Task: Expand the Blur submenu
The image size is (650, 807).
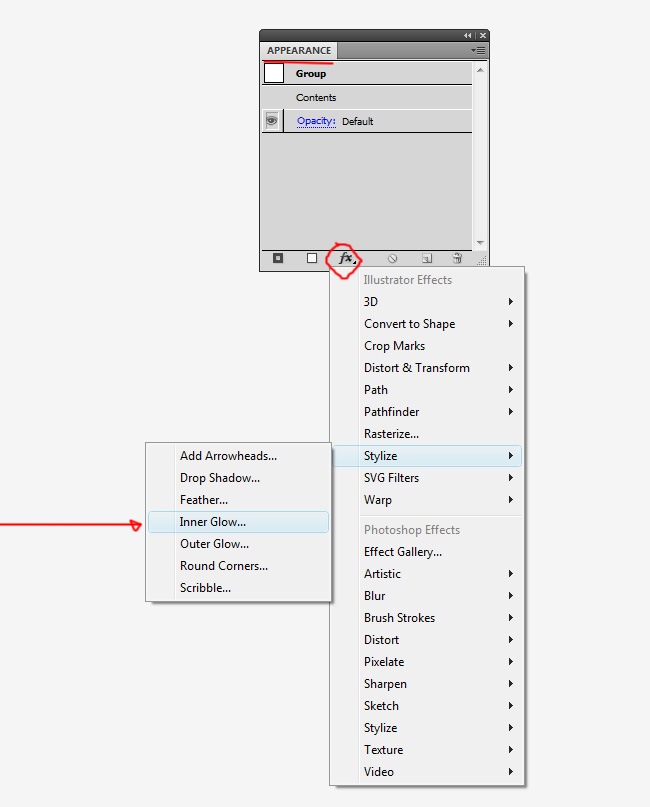Action: tap(427, 595)
